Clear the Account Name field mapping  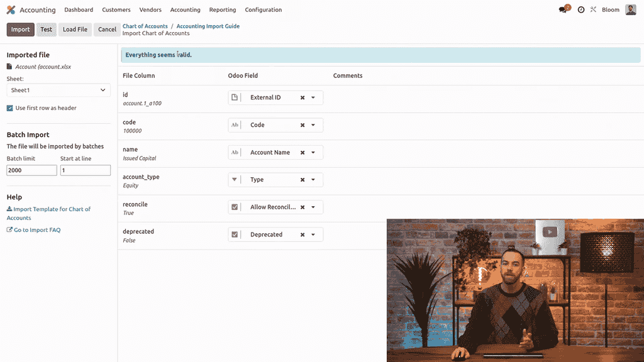coord(303,153)
